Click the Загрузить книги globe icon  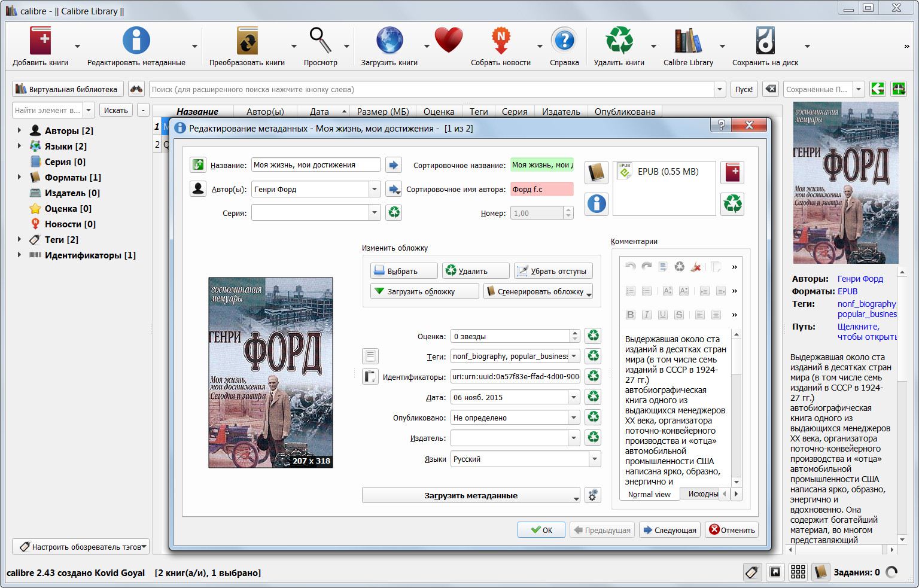389,41
